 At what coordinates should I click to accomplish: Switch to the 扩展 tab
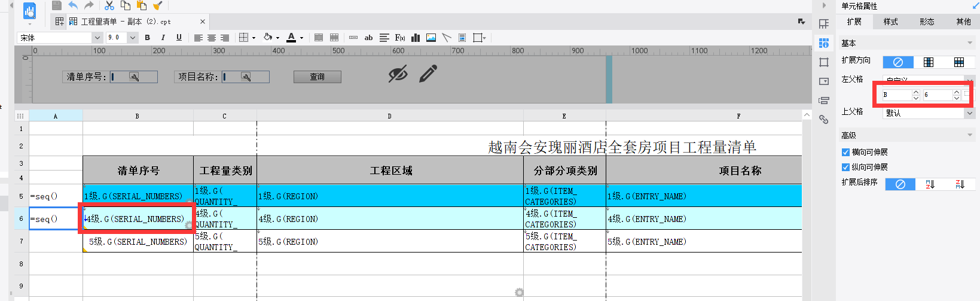click(x=854, y=22)
